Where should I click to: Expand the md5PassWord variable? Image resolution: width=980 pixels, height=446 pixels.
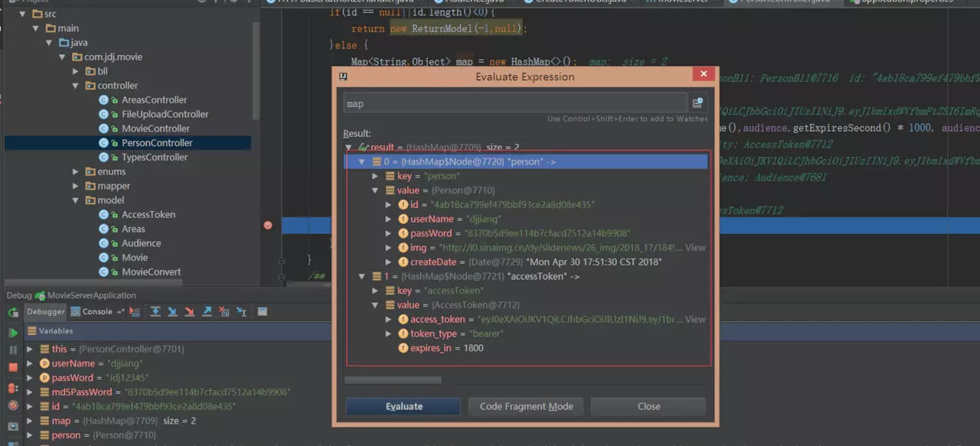point(30,392)
